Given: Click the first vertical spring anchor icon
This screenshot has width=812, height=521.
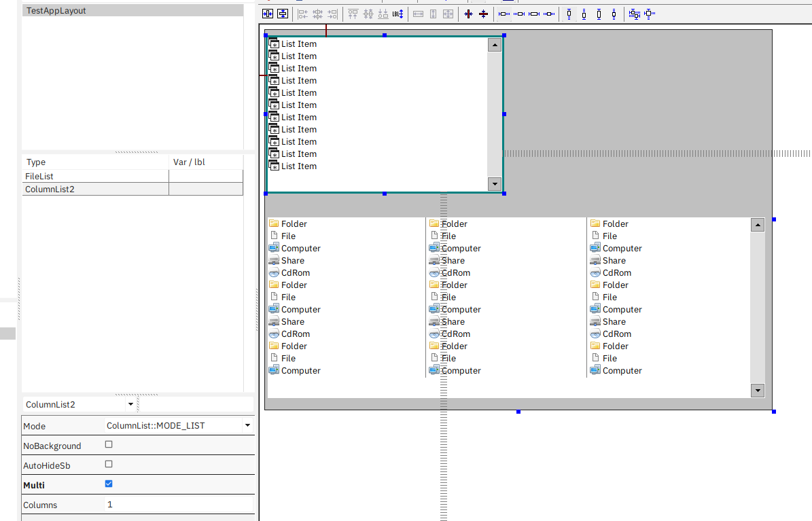Looking at the screenshot, I should pos(569,14).
